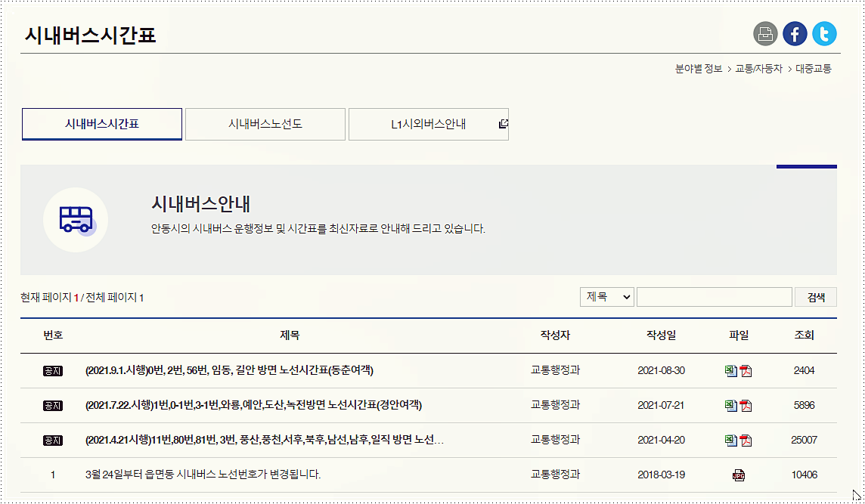The image size is (865, 504).
Task: Open the (2021.4.21시행)11번,80번,81번 post
Action: pos(265,440)
